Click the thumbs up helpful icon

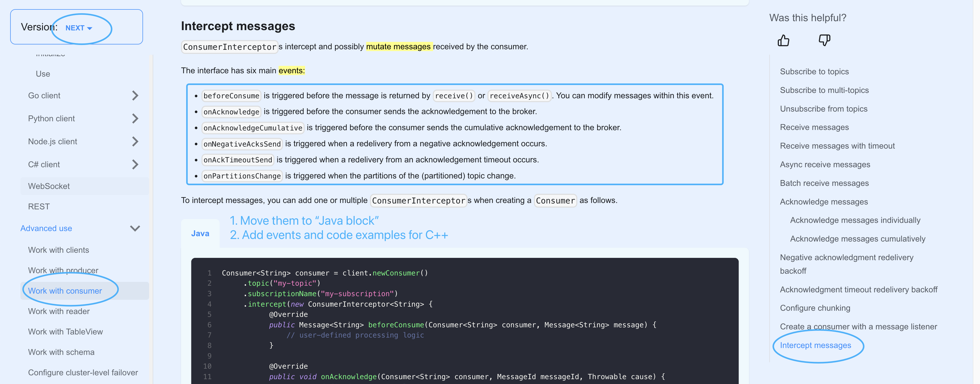tap(783, 40)
